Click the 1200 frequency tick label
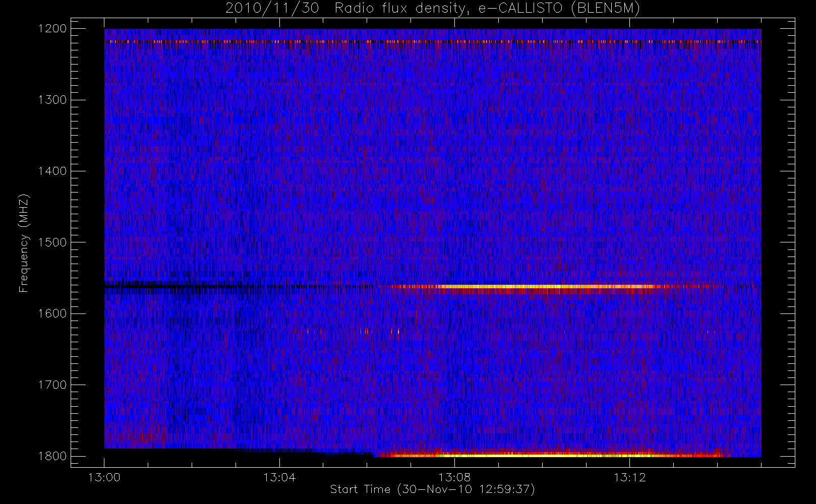This screenshot has height=504, width=816. [52, 29]
